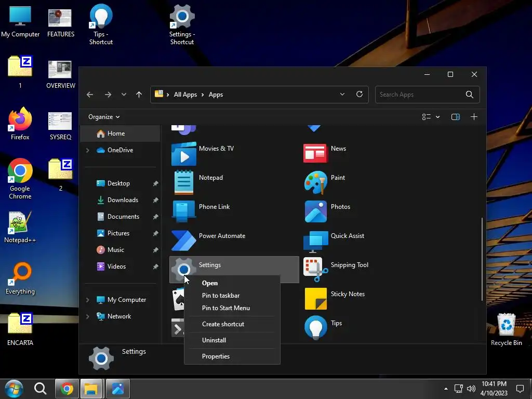Select the Sticky Notes app icon
Viewport: 532px width, 399px height.
315,299
